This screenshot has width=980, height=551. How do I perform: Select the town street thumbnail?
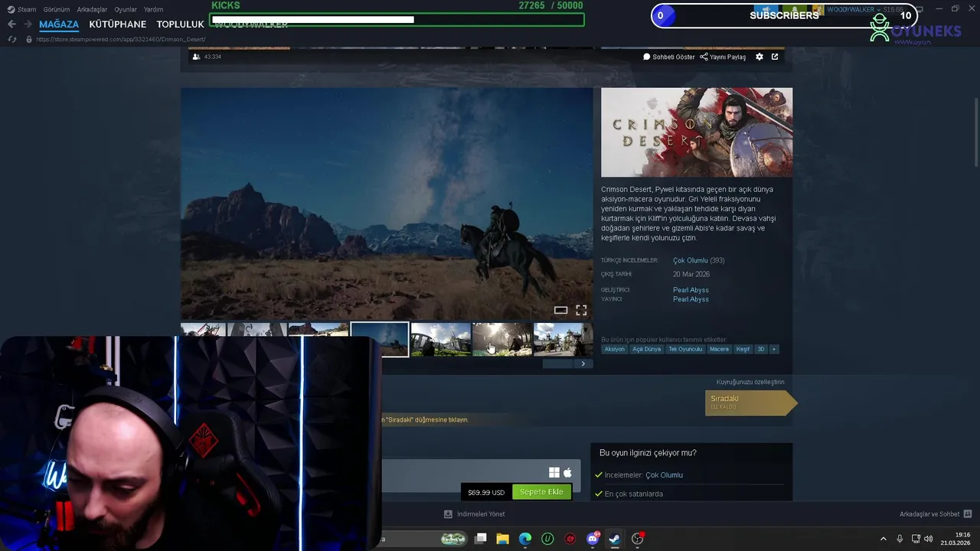563,339
